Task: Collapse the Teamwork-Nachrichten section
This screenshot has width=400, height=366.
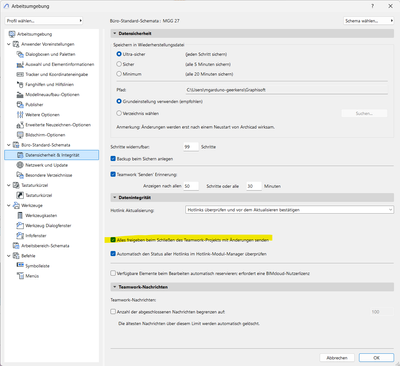Action: pyautogui.click(x=115, y=287)
